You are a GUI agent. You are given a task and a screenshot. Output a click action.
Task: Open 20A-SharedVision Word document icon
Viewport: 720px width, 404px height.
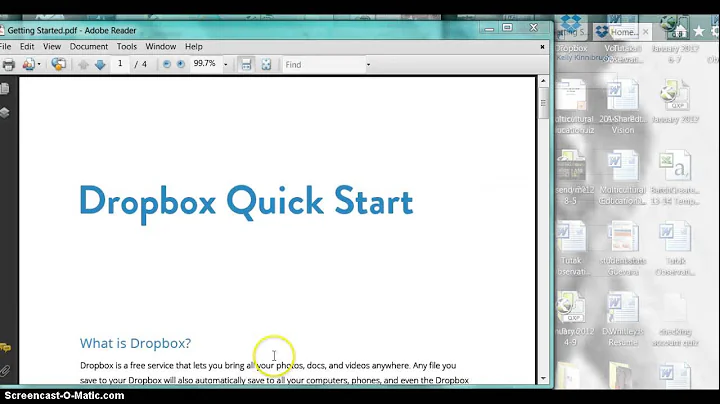623,95
